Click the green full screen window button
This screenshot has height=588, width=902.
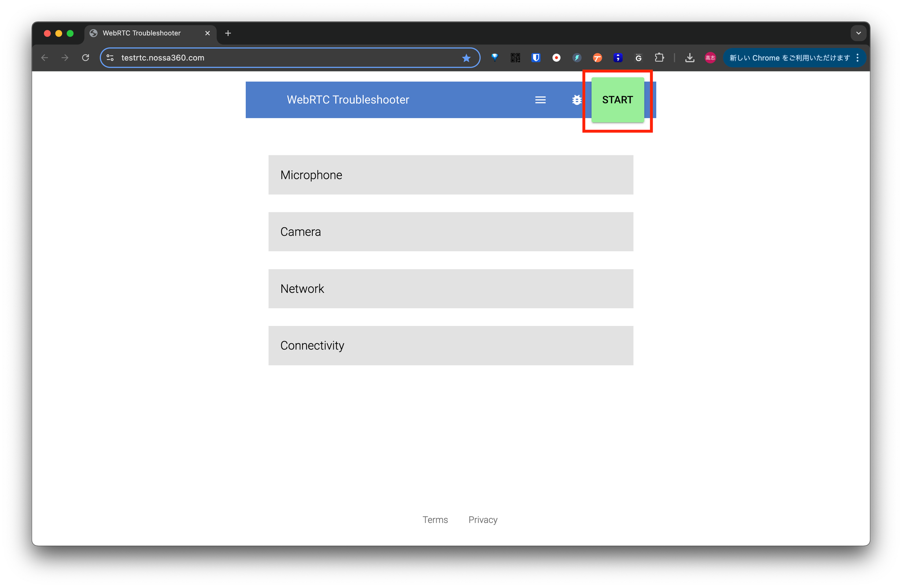coord(70,33)
